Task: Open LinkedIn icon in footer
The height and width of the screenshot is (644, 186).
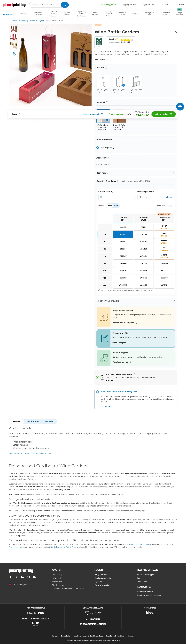Action: coord(23,577)
